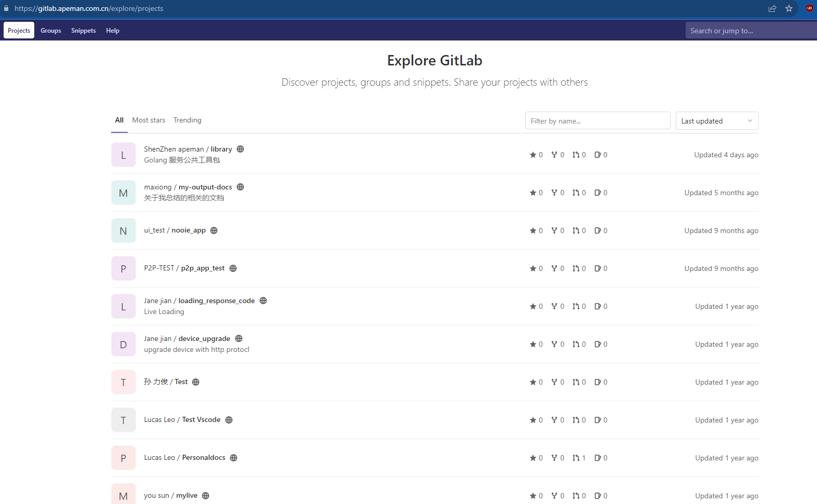Click the globe icon next to Test Vscode
Screen dimensions: 817x504
(x=229, y=420)
